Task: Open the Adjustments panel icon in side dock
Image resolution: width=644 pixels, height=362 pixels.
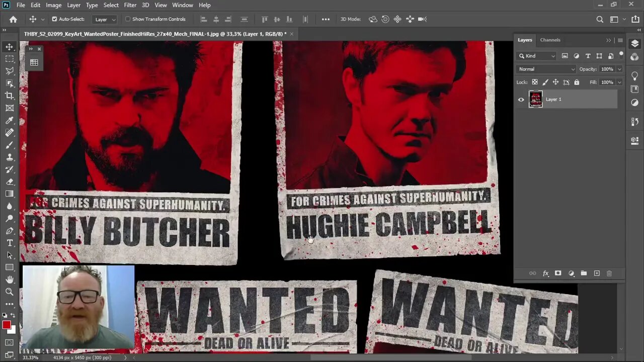Action: tap(635, 102)
